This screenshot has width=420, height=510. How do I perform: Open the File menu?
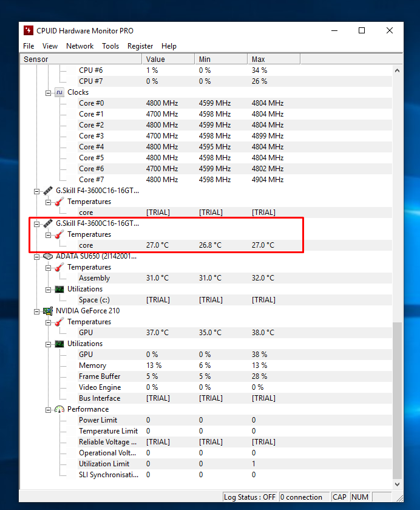pyautogui.click(x=29, y=46)
